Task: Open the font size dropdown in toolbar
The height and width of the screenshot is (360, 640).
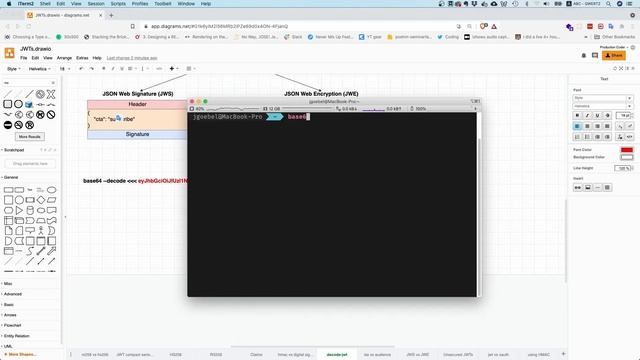Action: [64, 69]
